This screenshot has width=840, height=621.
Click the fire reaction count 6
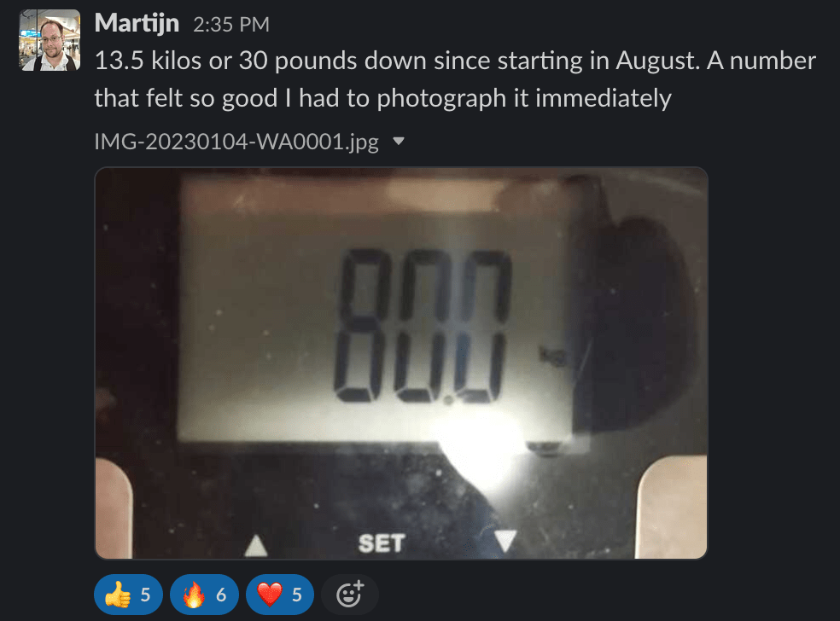tap(221, 595)
